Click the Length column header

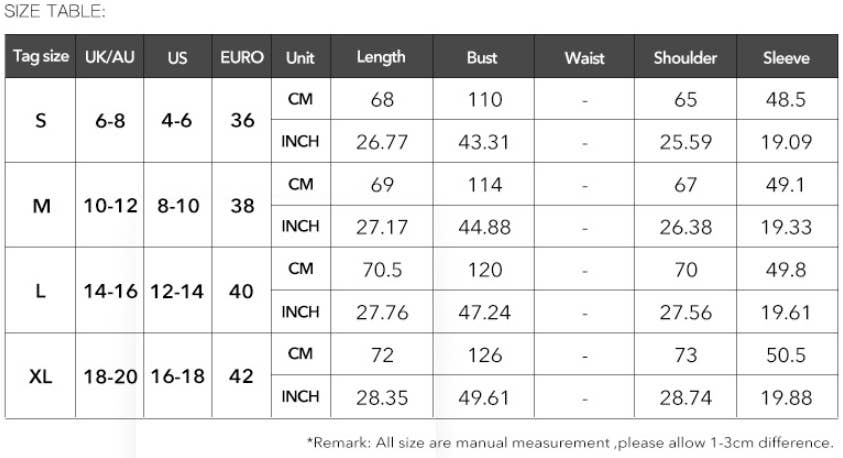coord(381,57)
